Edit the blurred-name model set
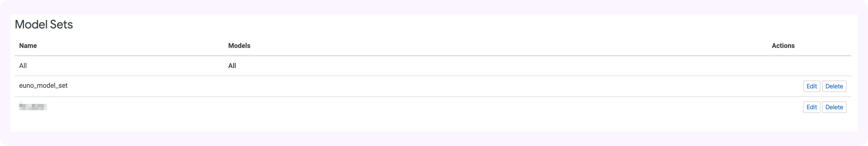 [811, 107]
